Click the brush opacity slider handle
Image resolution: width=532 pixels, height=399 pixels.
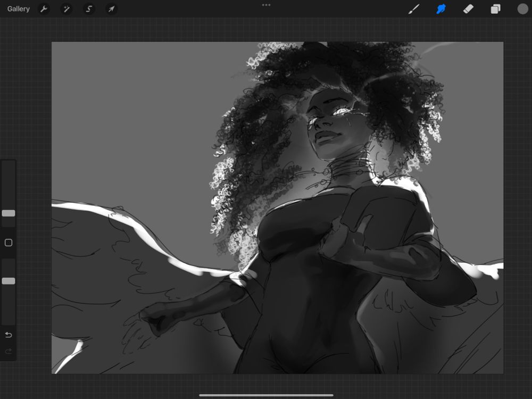click(x=9, y=281)
